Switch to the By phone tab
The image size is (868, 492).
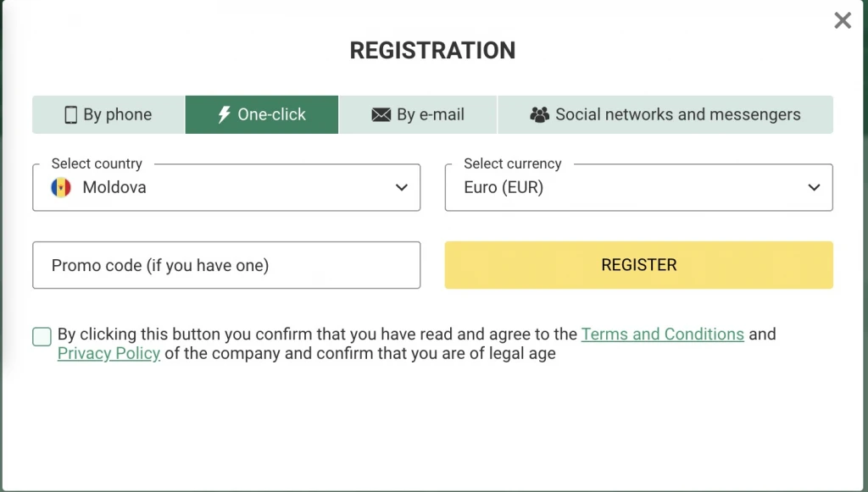tap(108, 115)
